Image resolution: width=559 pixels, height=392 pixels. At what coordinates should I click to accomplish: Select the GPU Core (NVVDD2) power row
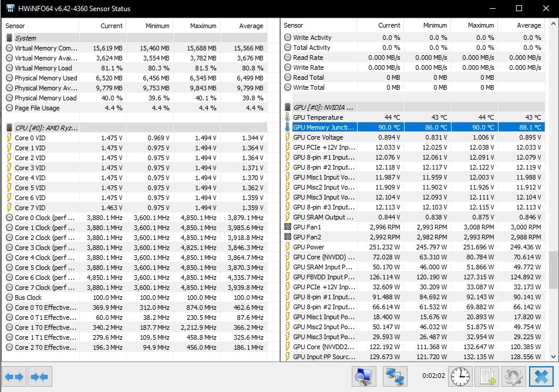[415, 347]
